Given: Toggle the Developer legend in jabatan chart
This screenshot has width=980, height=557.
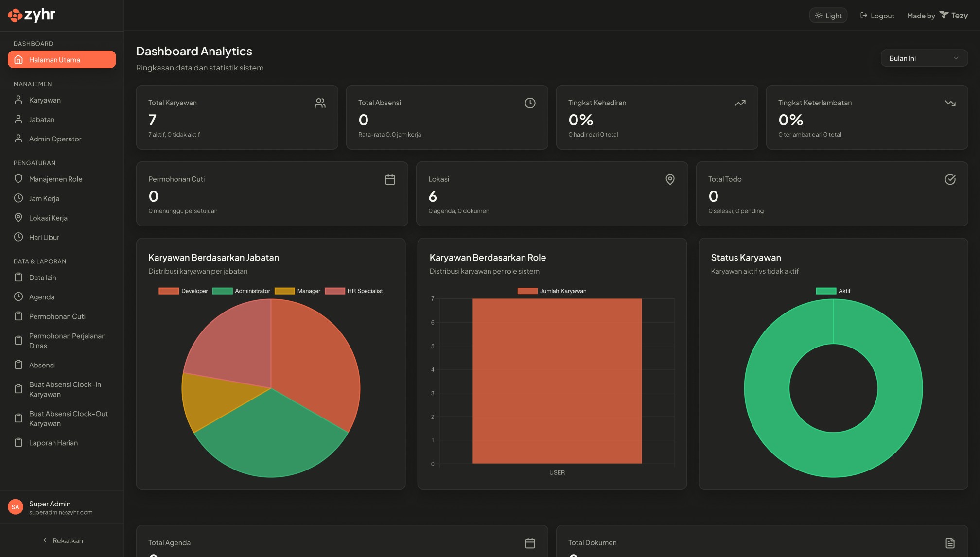Looking at the screenshot, I should click(183, 291).
